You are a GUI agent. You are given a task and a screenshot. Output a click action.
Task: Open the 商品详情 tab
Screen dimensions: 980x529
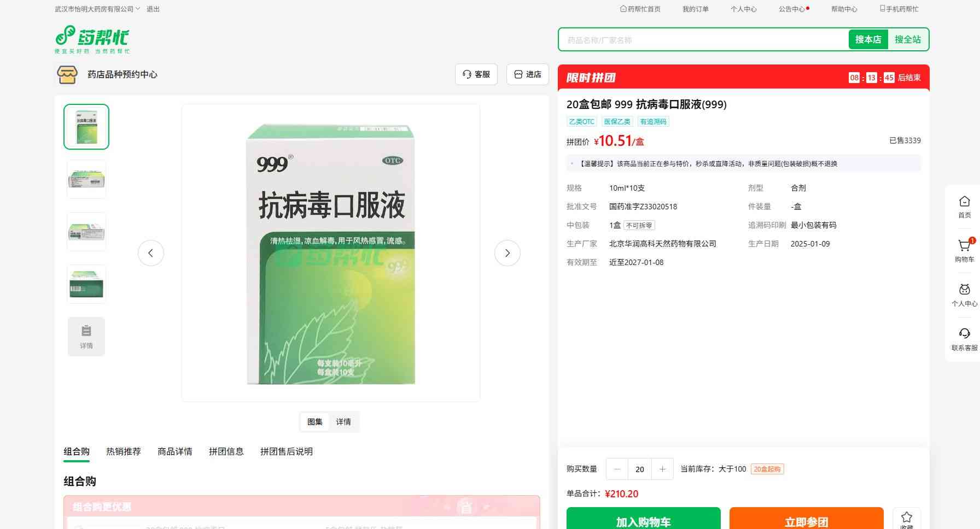pos(175,451)
